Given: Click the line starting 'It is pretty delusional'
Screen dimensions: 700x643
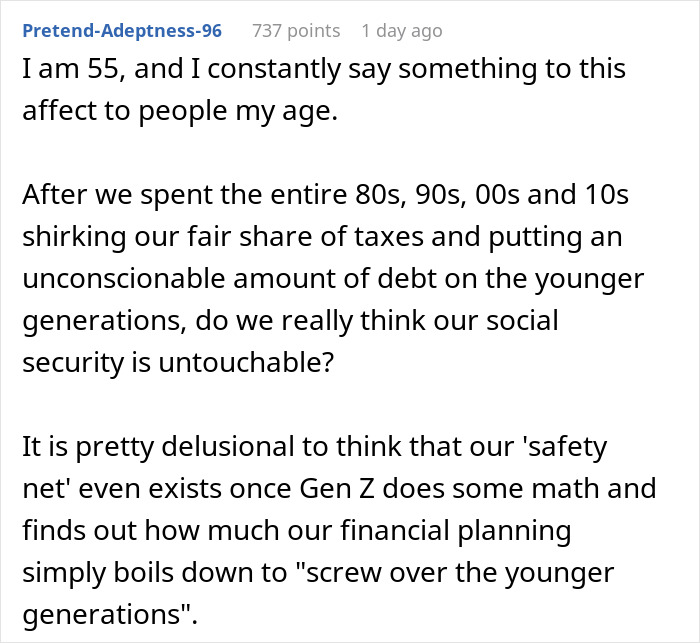Looking at the screenshot, I should pos(315,447).
